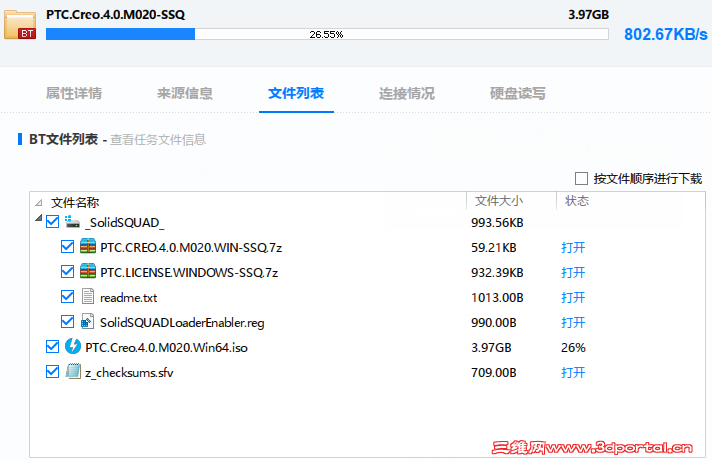Select the z_checksums.sfv file name

click(x=129, y=372)
